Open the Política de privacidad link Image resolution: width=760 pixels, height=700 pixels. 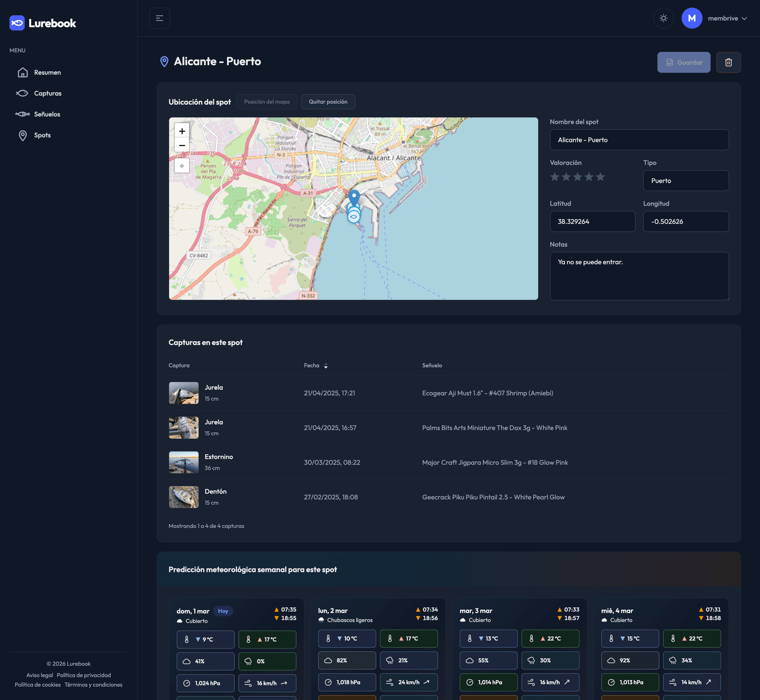click(x=84, y=675)
